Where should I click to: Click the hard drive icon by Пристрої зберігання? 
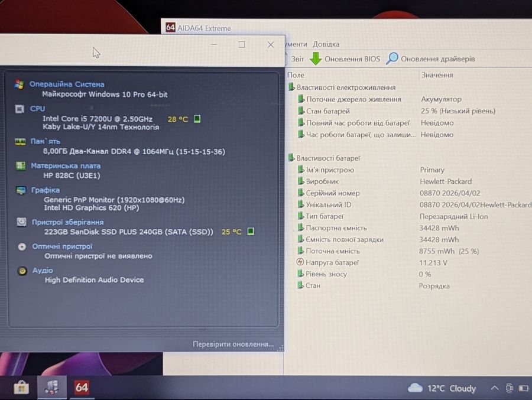click(x=21, y=222)
